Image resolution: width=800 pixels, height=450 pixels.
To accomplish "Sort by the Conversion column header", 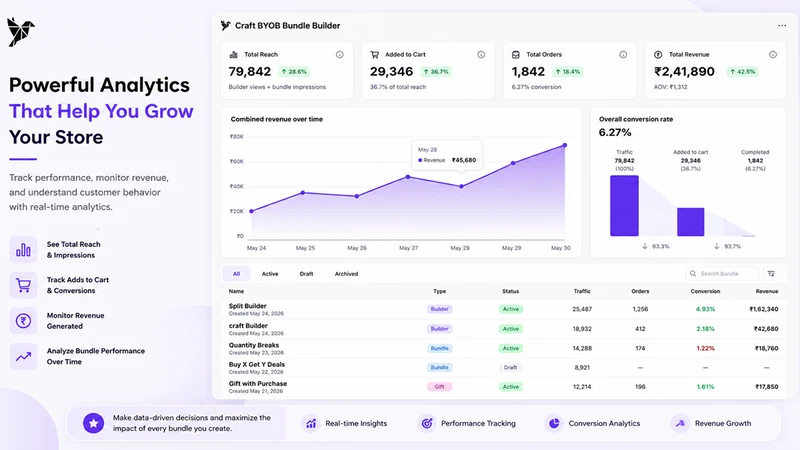I will [705, 291].
